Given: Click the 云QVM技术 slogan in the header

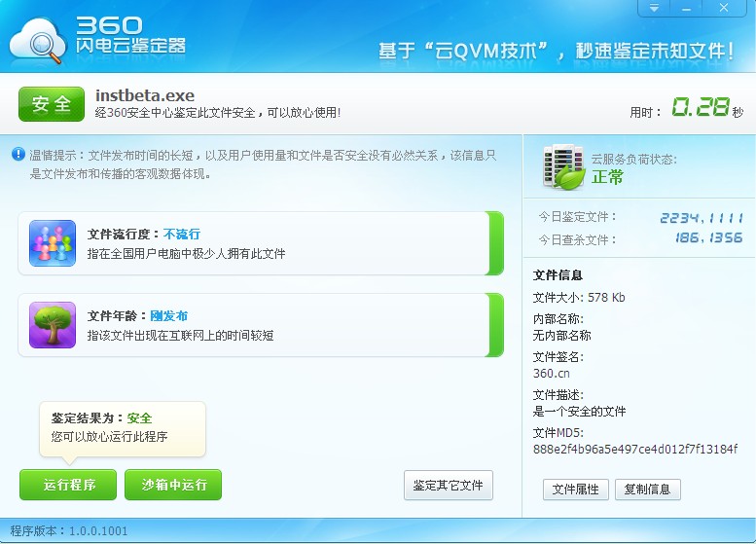Looking at the screenshot, I should pos(486,51).
